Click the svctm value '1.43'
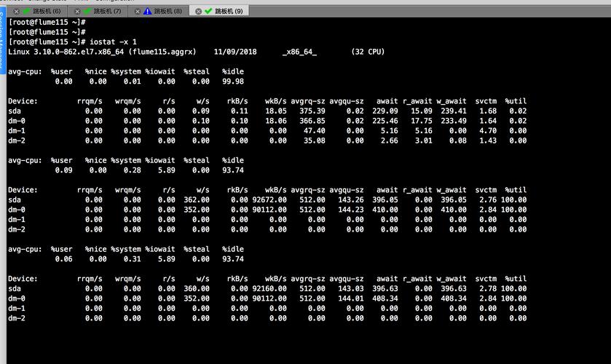Image resolution: width=611 pixels, height=364 pixels. tap(488, 141)
